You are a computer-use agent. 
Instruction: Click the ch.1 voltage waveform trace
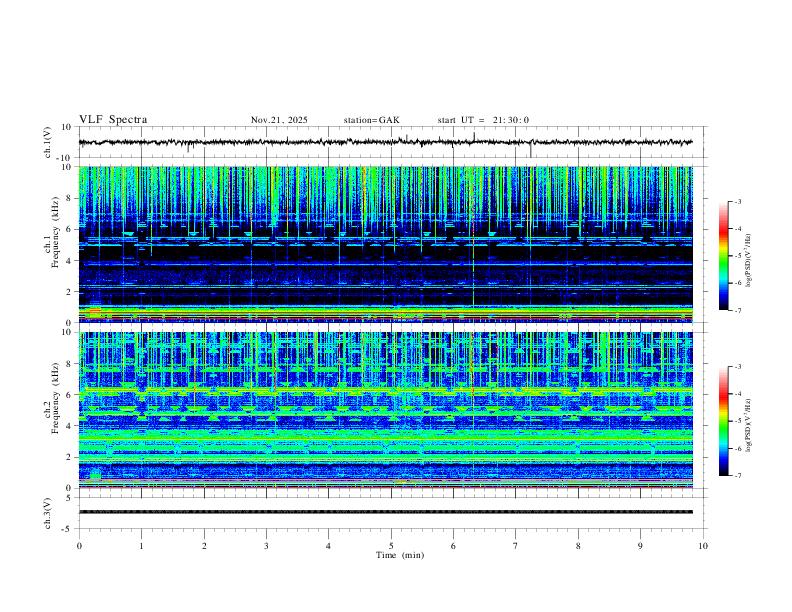(385, 142)
